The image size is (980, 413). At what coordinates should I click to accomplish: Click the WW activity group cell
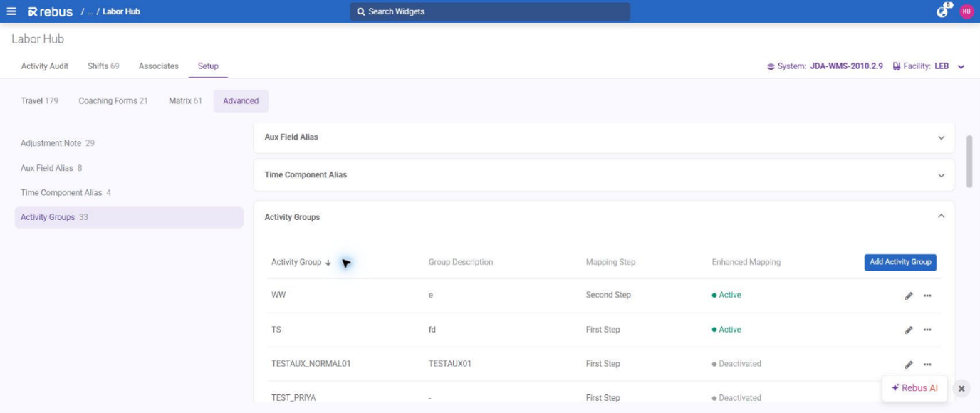tap(278, 295)
